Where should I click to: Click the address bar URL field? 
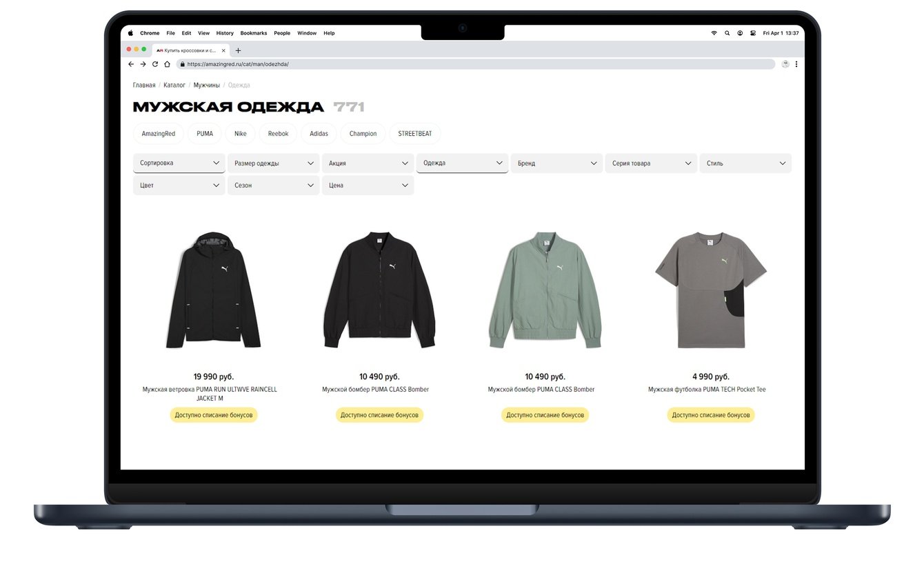[476, 64]
